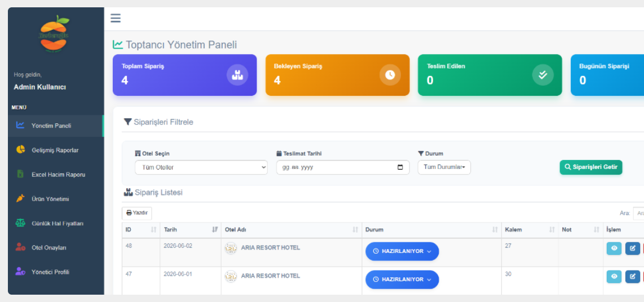Viewport: 644px width, 302px height.
Task: Open Günlük Hal Fiyatları menu item
Action: (x=56, y=223)
